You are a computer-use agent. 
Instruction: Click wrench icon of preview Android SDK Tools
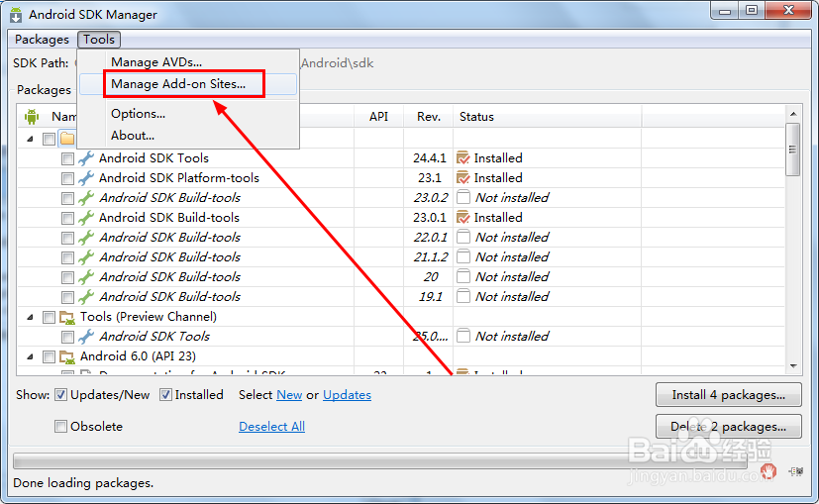pyautogui.click(x=86, y=337)
